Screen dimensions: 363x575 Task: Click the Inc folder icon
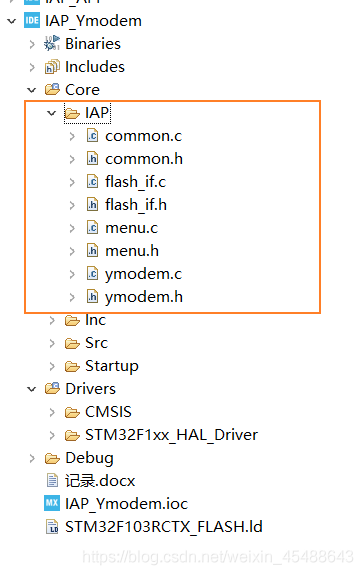72,320
